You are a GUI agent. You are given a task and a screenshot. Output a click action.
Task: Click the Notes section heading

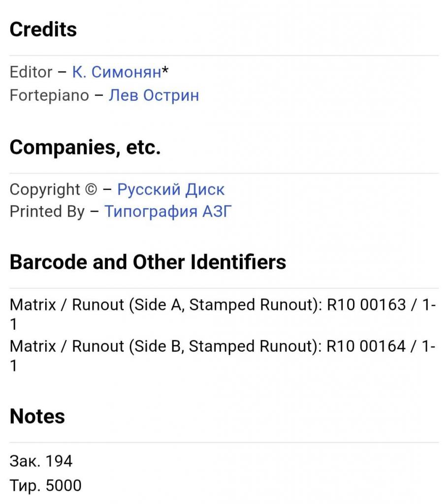coord(37,416)
